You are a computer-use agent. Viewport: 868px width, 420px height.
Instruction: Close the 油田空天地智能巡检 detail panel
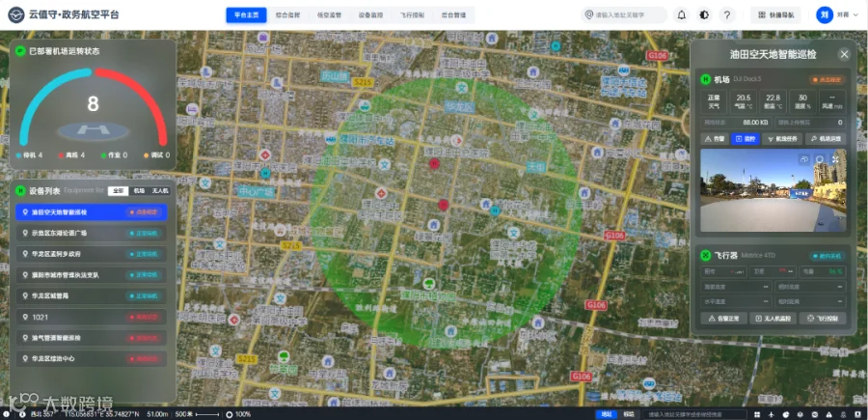(844, 54)
